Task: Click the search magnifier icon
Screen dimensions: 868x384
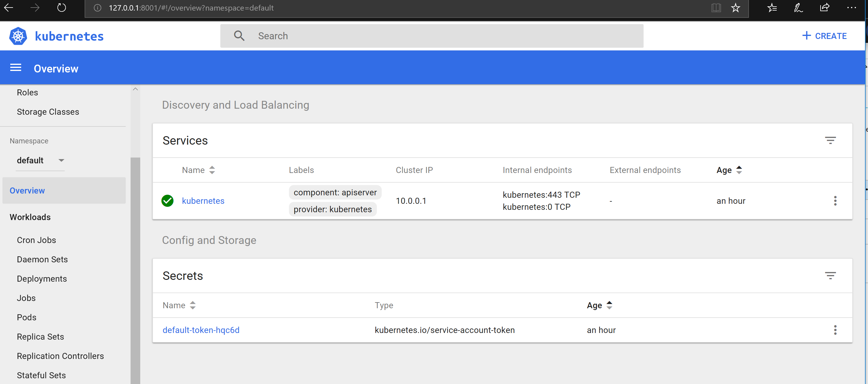Action: [239, 36]
